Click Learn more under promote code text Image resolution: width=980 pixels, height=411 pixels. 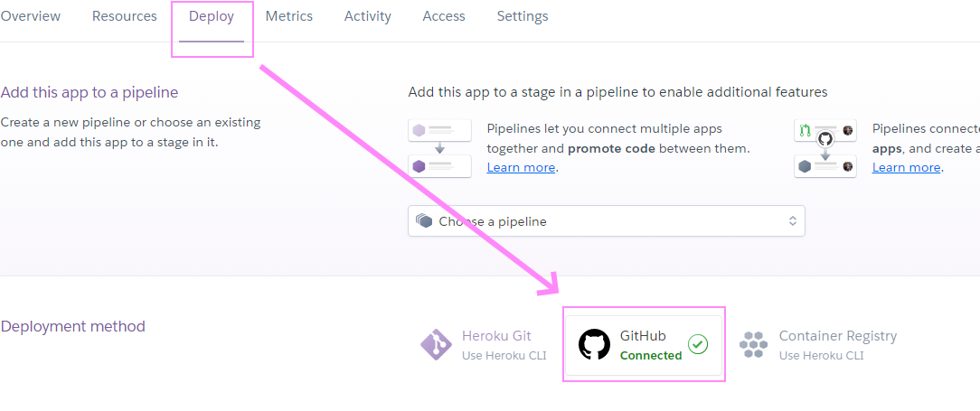[521, 167]
